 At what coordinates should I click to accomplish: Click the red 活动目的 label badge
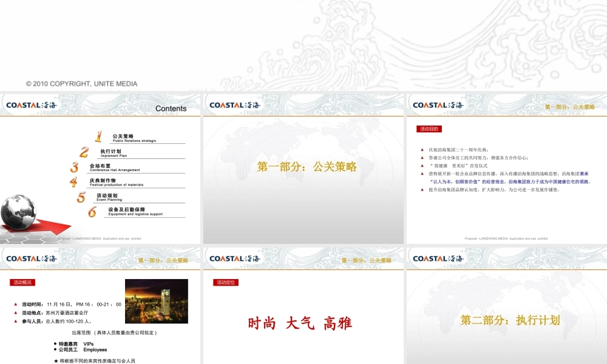(429, 129)
